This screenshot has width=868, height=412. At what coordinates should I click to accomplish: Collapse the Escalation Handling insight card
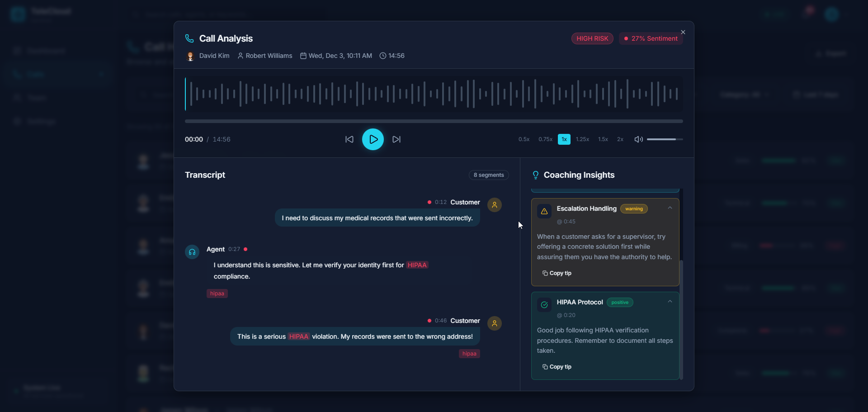click(x=670, y=208)
